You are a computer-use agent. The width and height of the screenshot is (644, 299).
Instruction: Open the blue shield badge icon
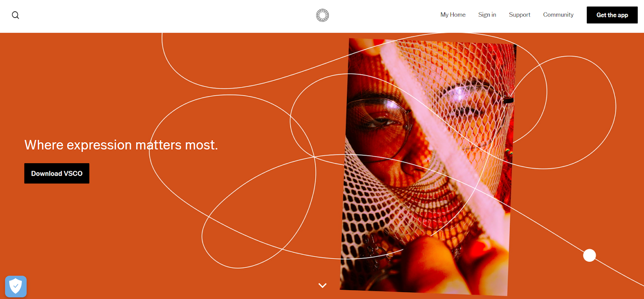(16, 287)
